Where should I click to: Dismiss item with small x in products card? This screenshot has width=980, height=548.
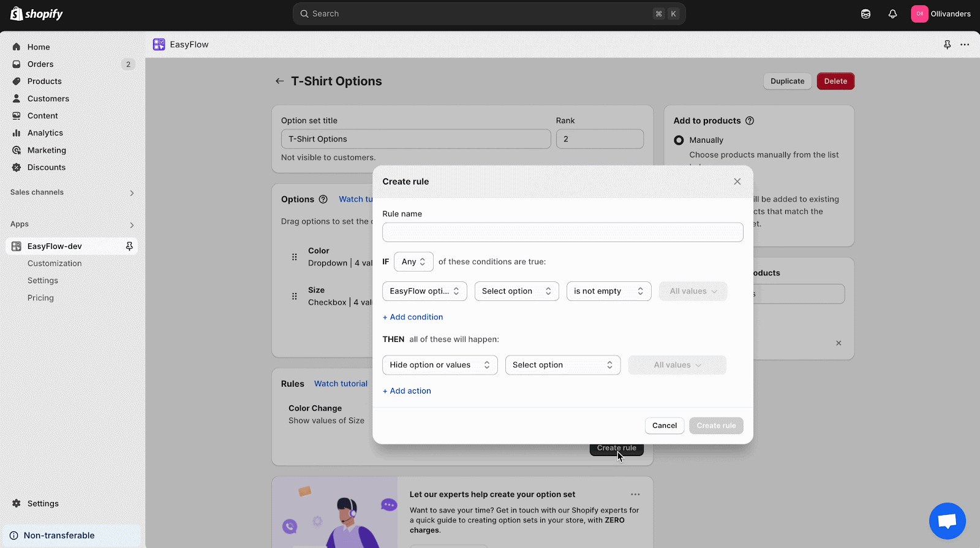click(x=839, y=343)
